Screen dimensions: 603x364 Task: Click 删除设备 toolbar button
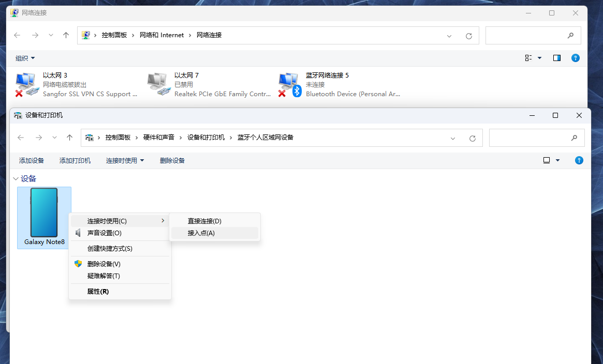click(172, 160)
